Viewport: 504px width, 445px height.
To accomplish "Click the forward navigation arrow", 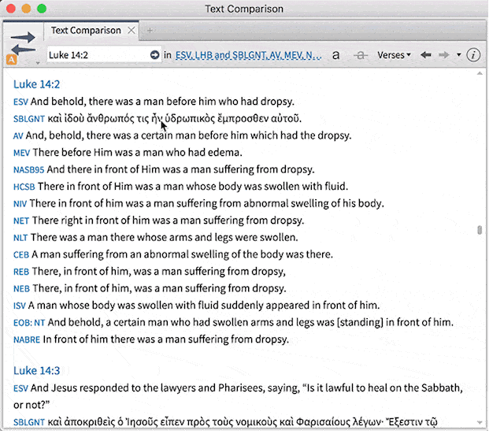I will 444,55.
